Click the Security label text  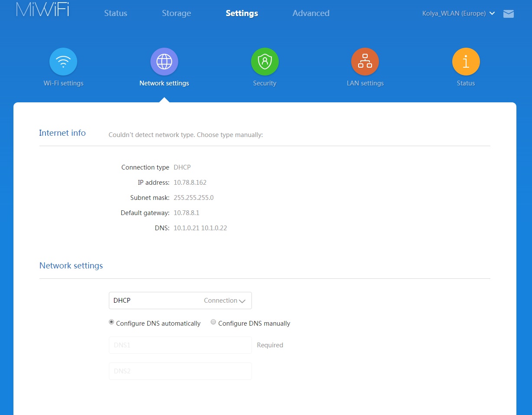264,83
